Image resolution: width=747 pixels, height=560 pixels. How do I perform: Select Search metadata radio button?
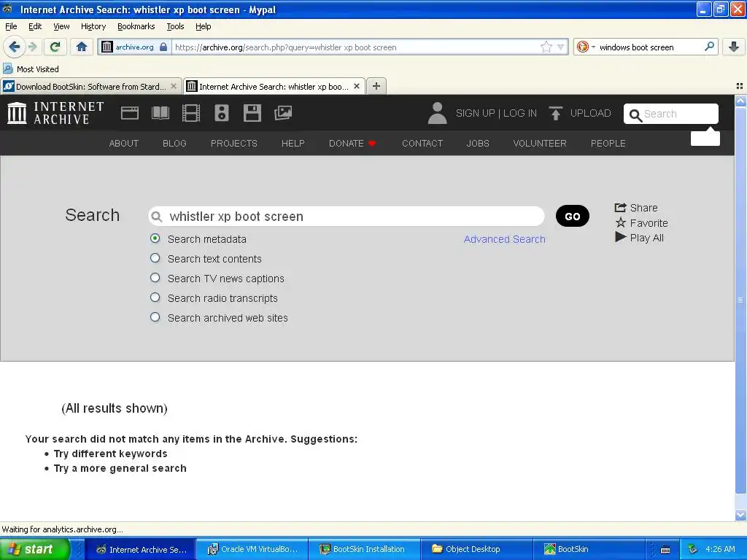click(x=155, y=238)
